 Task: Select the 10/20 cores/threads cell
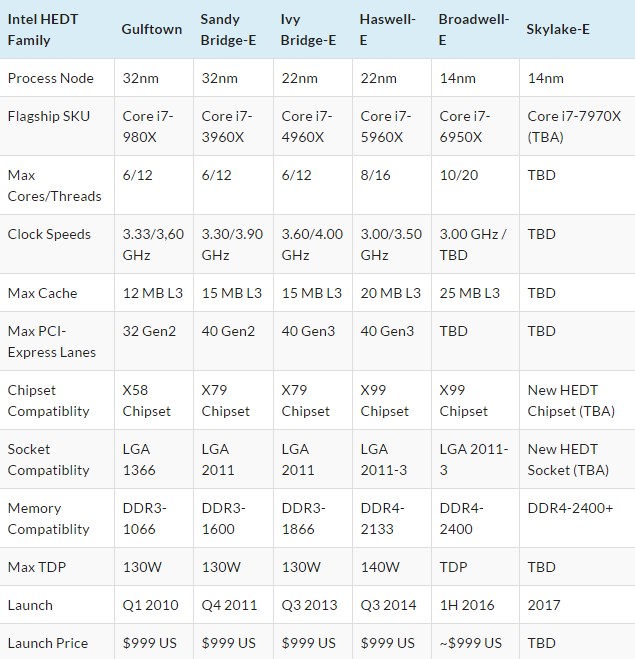(459, 175)
